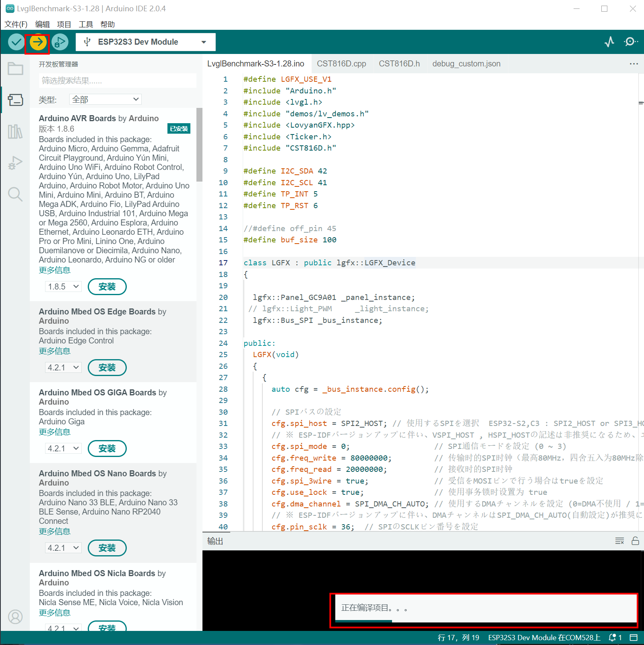The image size is (644, 645).
Task: Open the Library Manager sidebar icon
Action: point(15,131)
